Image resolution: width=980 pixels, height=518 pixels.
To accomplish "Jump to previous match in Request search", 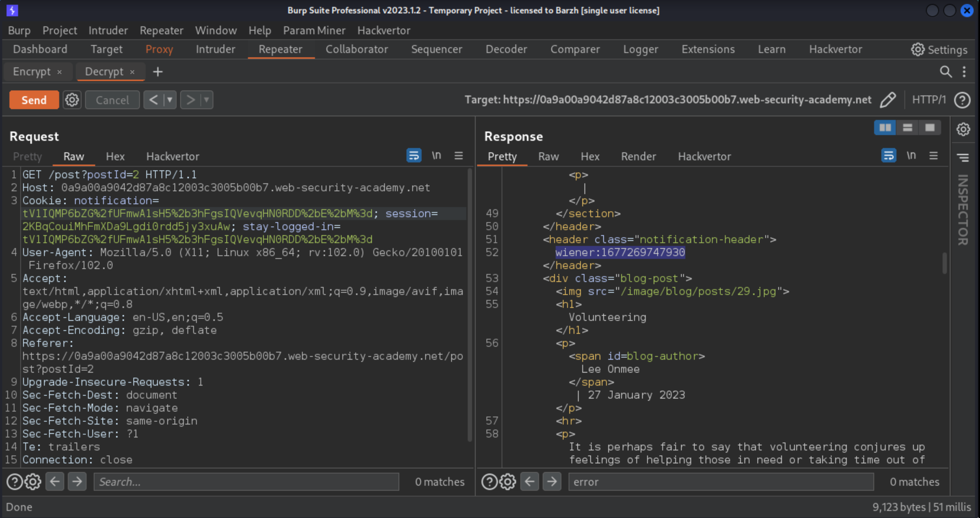I will pos(54,482).
